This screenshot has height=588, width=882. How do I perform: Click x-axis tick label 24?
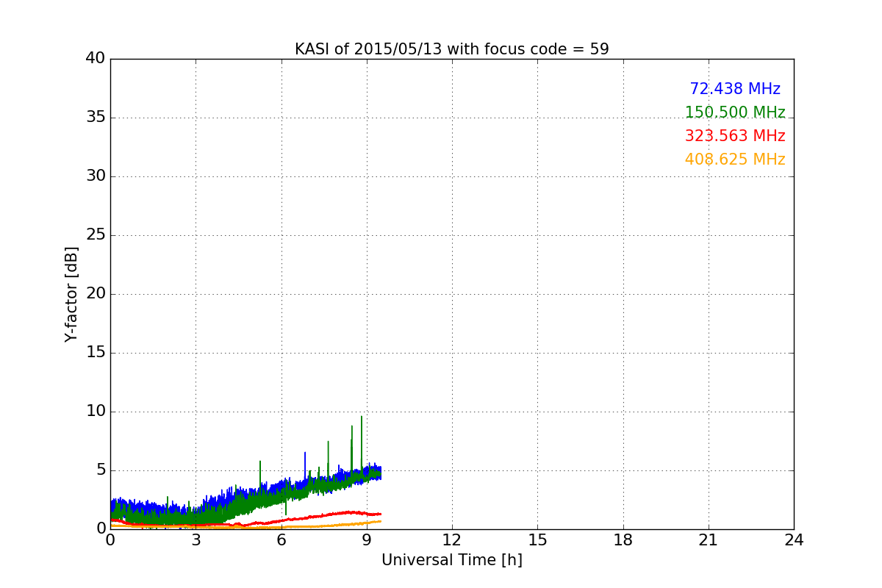click(x=794, y=539)
